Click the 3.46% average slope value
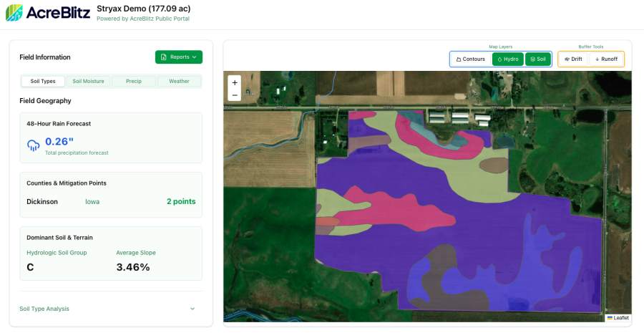Screen dimensions: 644x333 (x=133, y=268)
